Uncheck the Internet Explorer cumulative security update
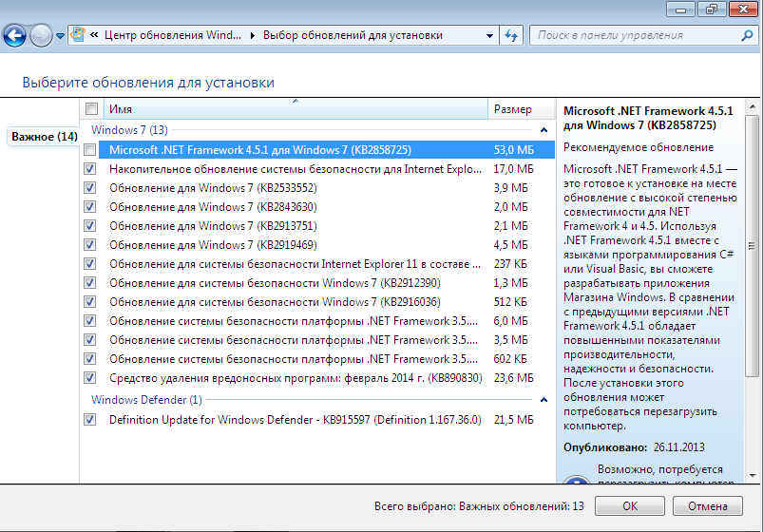Viewport: 763px width, 532px height. [89, 169]
